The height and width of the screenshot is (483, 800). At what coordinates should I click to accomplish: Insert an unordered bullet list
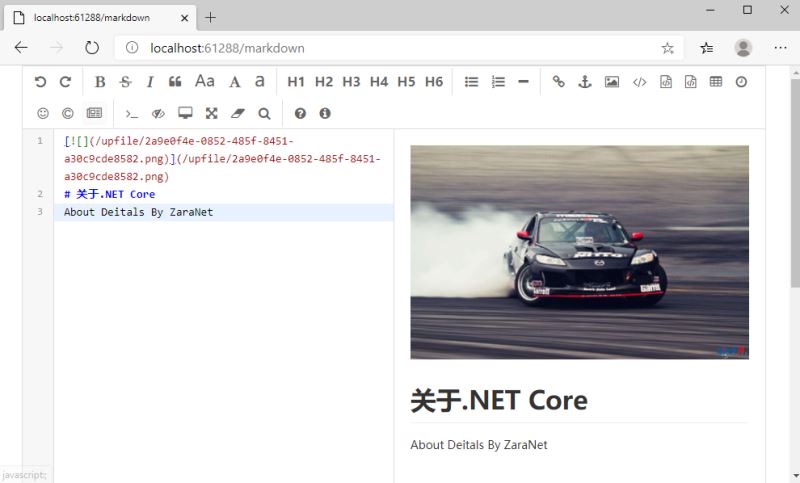pos(471,82)
